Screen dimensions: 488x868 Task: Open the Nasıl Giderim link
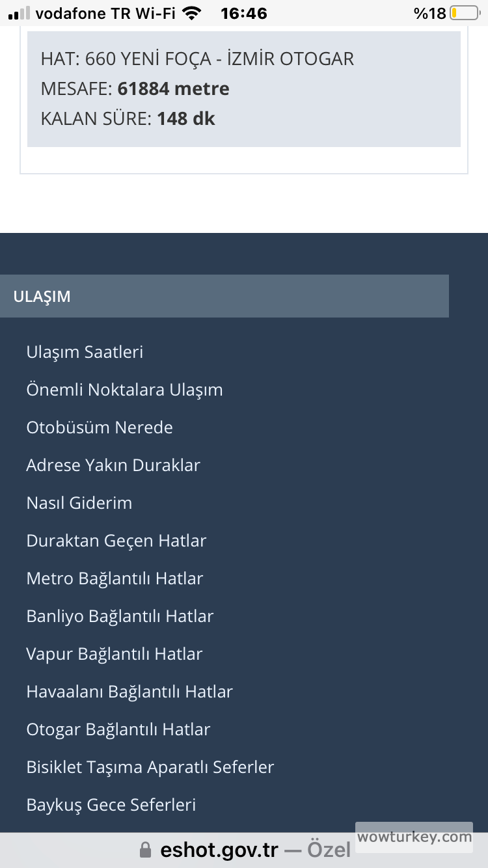tap(79, 503)
